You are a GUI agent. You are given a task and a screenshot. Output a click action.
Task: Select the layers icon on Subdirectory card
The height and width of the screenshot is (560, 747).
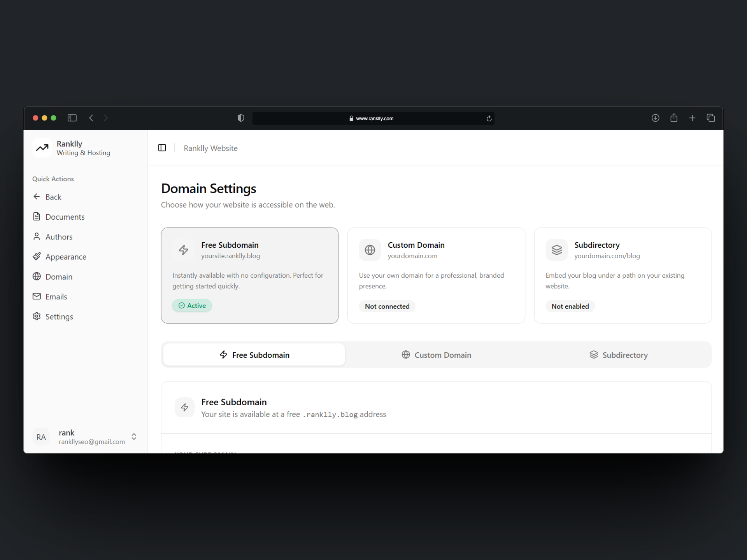click(x=557, y=250)
